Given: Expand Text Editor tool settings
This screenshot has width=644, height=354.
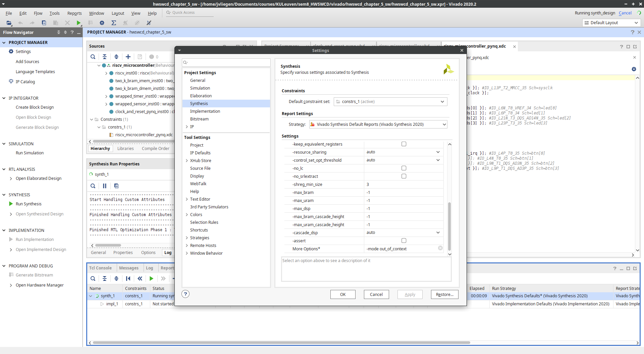Looking at the screenshot, I should pyautogui.click(x=187, y=199).
